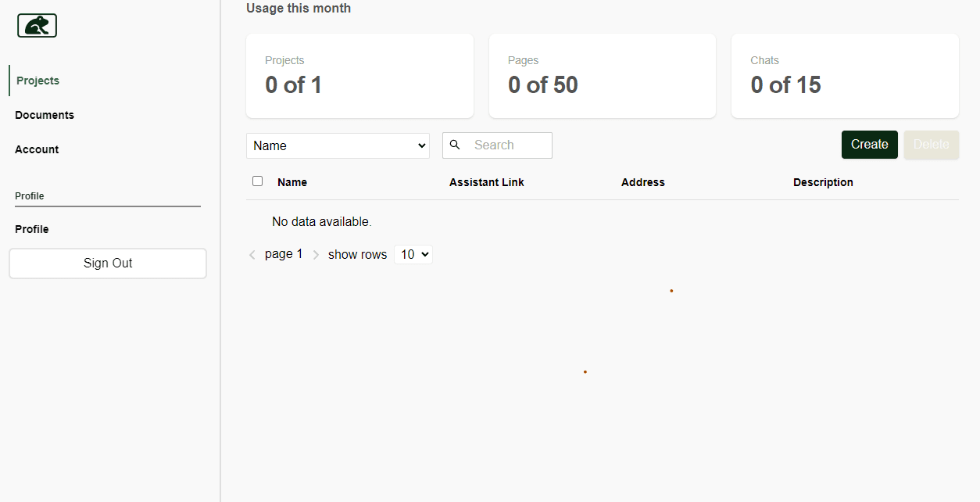Viewport: 980px width, 502px height.
Task: Click the Pages 0 of 50 card
Action: click(603, 76)
